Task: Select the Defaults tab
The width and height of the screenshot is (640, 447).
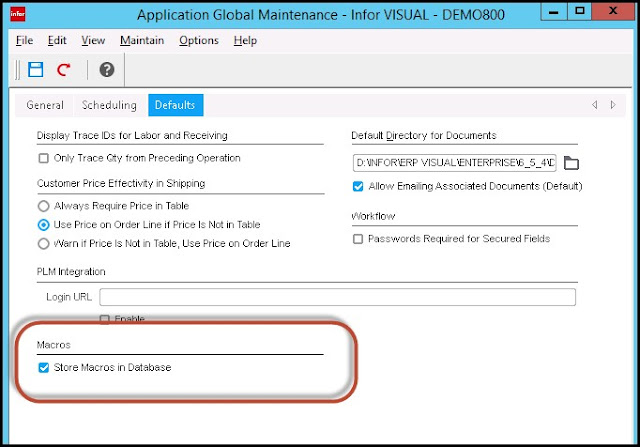Action: [176, 105]
